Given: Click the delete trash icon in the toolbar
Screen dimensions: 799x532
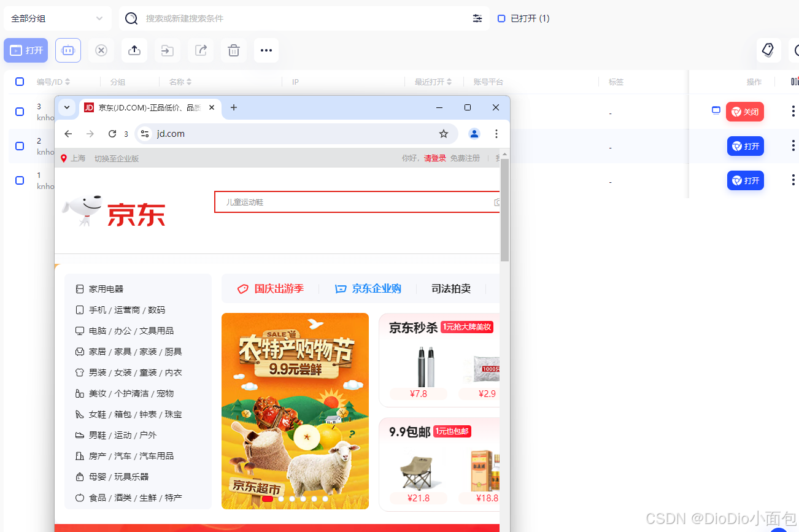Looking at the screenshot, I should (x=233, y=50).
